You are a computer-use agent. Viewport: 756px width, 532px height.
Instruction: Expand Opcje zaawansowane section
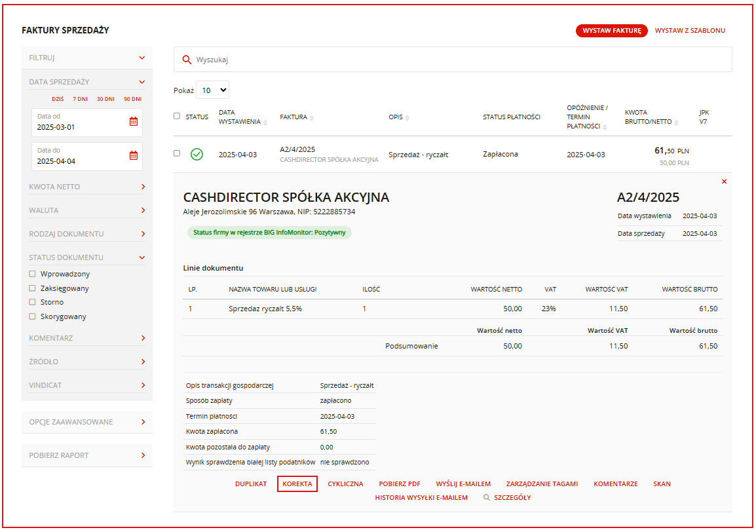[x=143, y=422]
